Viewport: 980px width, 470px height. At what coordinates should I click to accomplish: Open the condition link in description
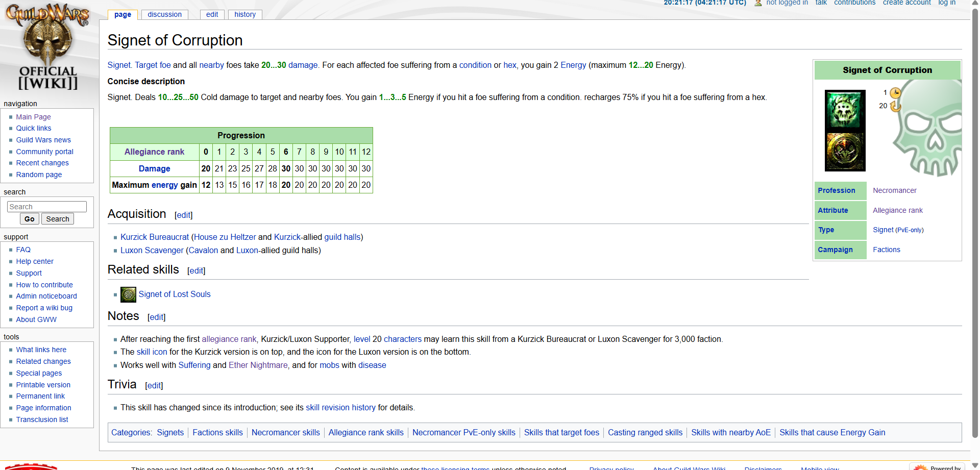(x=475, y=65)
